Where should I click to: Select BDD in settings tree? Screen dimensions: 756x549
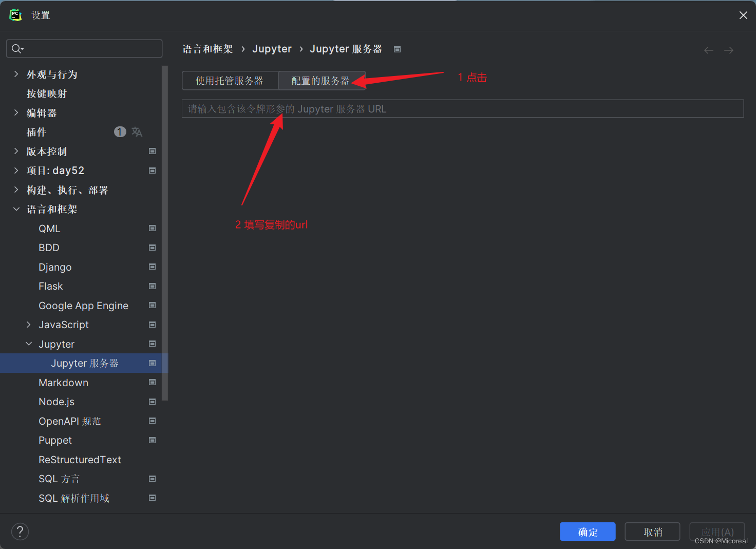49,248
